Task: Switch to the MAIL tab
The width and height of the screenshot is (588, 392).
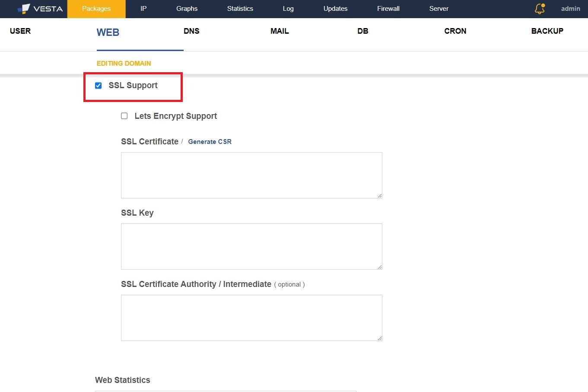Action: coord(280,31)
